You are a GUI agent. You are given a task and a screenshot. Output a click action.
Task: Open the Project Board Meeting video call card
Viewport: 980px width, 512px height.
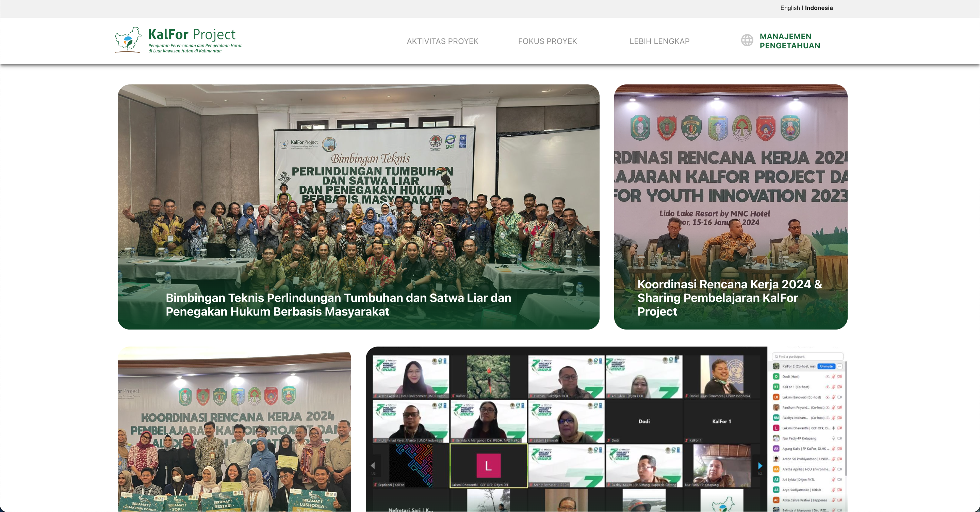(x=606, y=429)
